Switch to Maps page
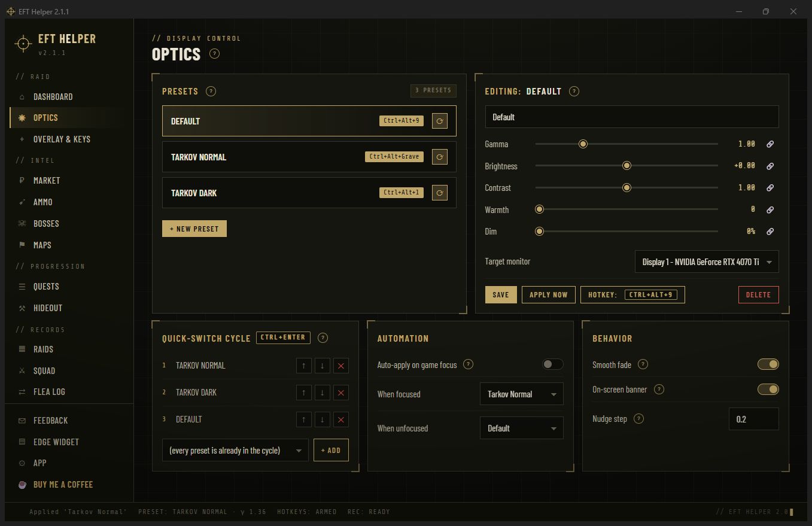This screenshot has height=526, width=812. (69, 245)
